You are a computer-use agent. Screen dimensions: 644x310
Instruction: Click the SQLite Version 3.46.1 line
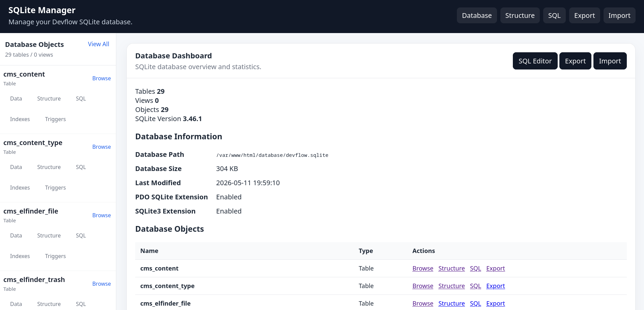point(169,119)
